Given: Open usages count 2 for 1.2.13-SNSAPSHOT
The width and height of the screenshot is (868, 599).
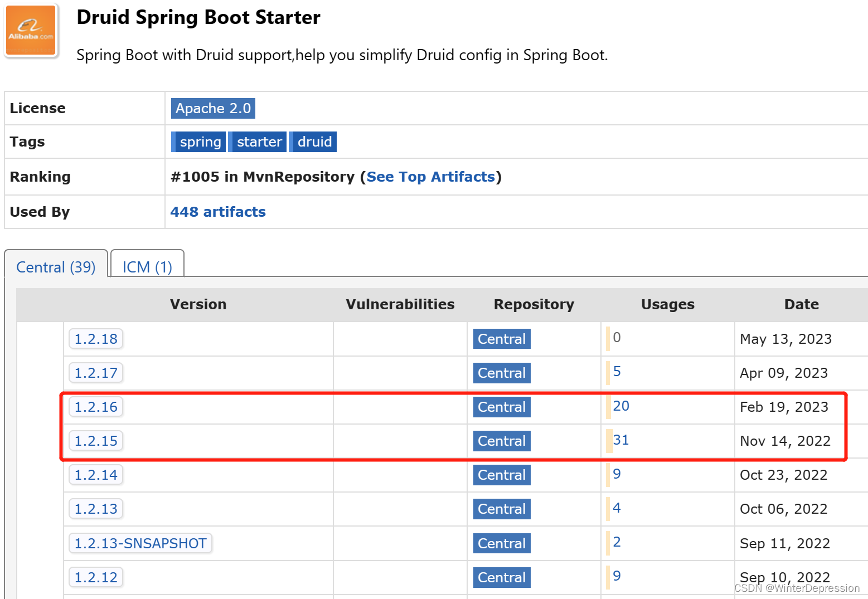Looking at the screenshot, I should (x=617, y=542).
